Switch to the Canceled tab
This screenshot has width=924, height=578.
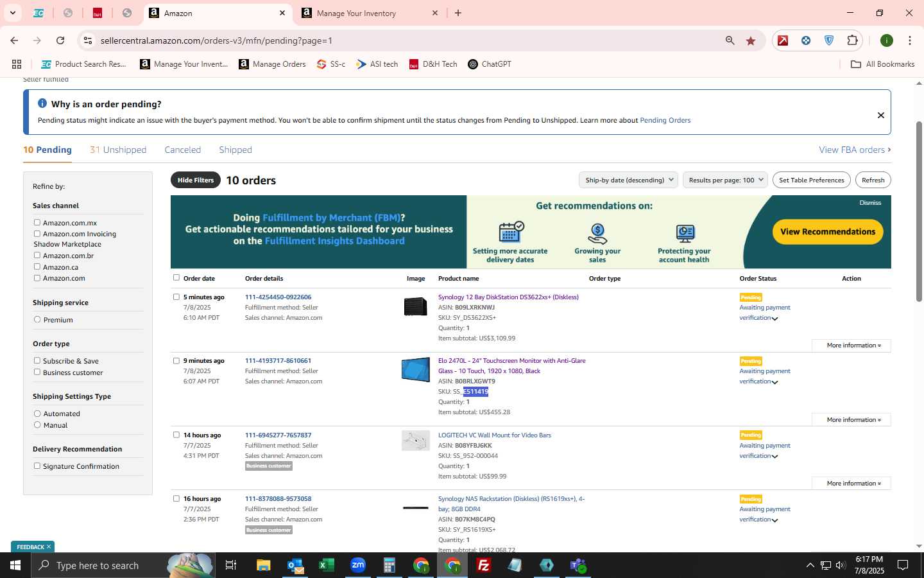183,150
